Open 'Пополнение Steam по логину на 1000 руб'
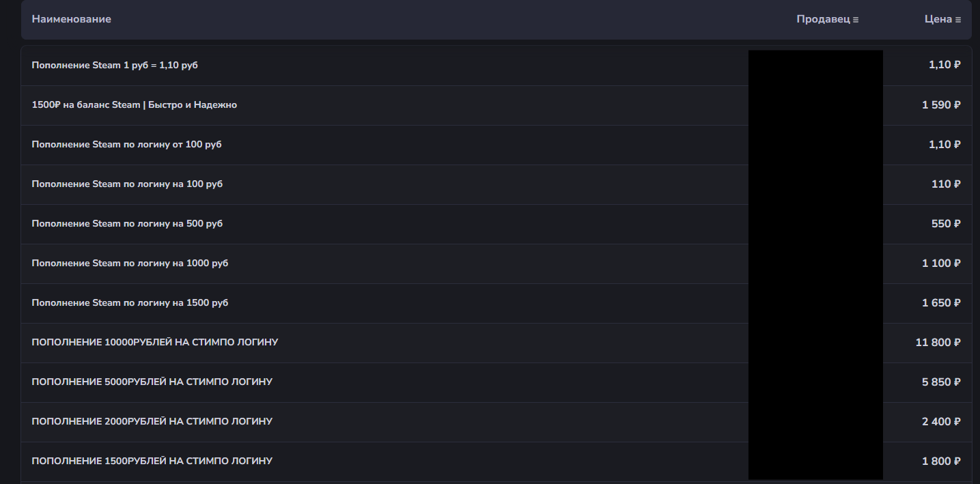Screen dimensions: 980x484 [130, 264]
